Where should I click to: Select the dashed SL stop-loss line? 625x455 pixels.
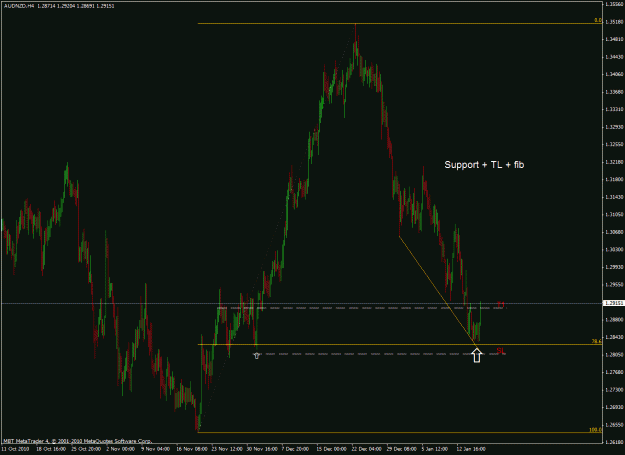click(x=379, y=353)
